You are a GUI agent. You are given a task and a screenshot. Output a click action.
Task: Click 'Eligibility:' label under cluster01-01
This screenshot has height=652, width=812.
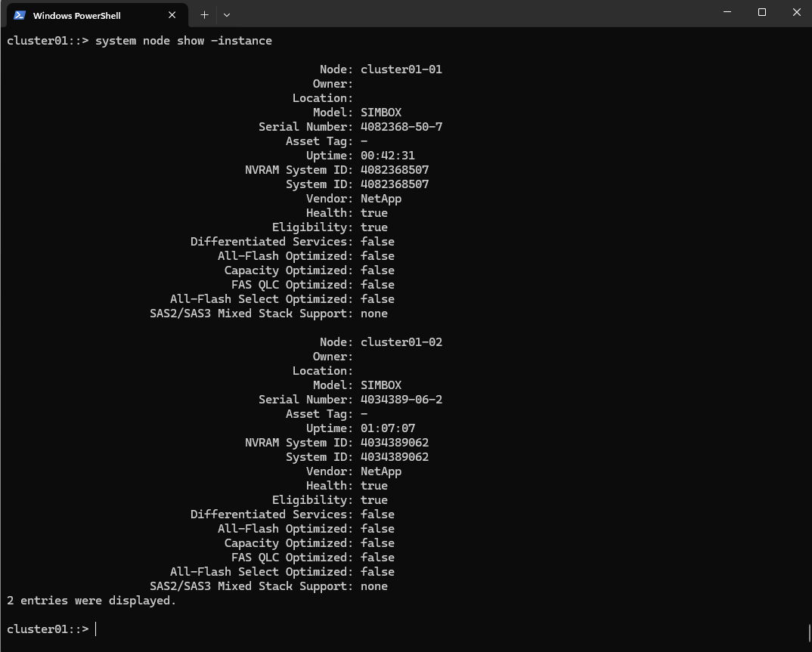coord(312,227)
